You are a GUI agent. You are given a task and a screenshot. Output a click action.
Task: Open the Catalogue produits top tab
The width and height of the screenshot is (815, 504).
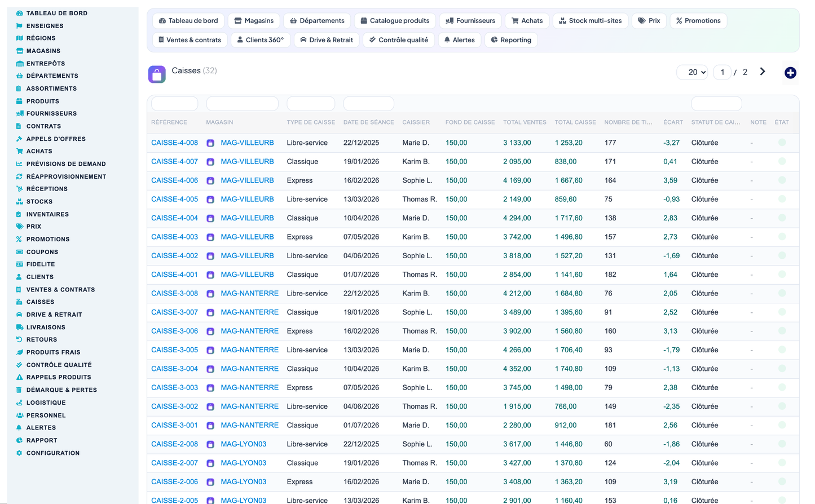click(x=395, y=21)
